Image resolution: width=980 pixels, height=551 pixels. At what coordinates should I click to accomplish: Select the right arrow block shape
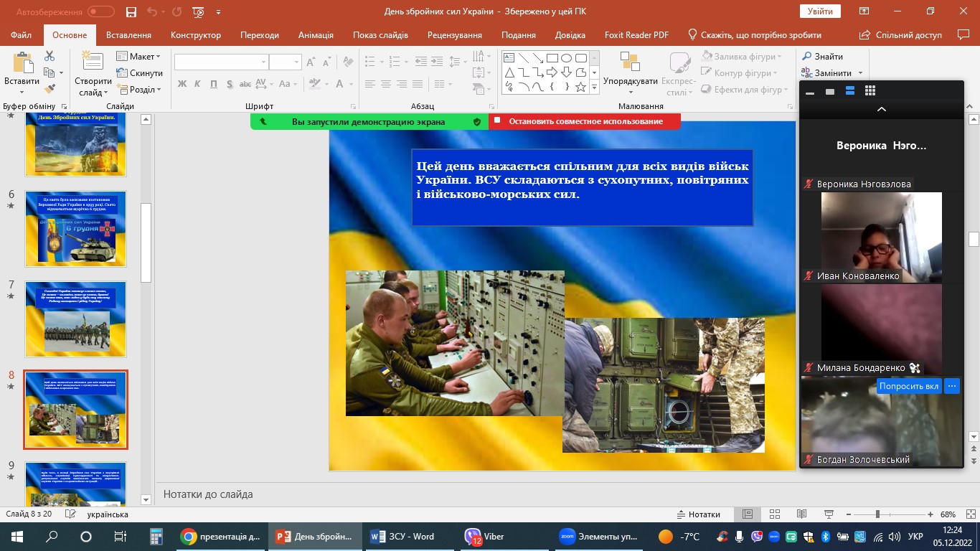coord(552,72)
